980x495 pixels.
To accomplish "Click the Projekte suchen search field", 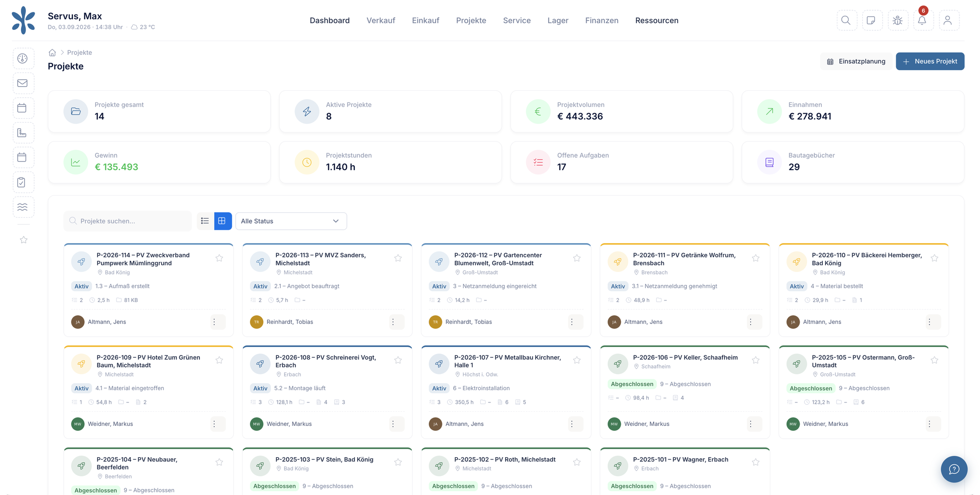I will [128, 221].
